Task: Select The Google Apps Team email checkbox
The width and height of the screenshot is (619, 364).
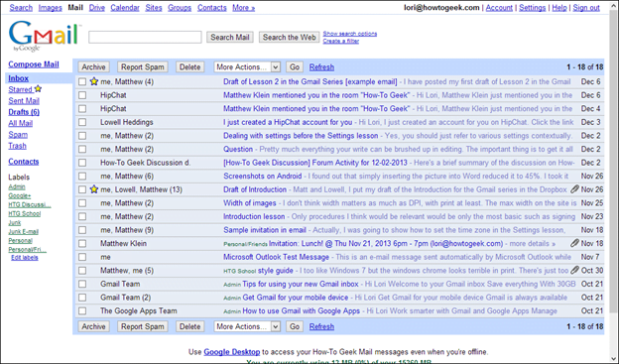Action: (82, 310)
